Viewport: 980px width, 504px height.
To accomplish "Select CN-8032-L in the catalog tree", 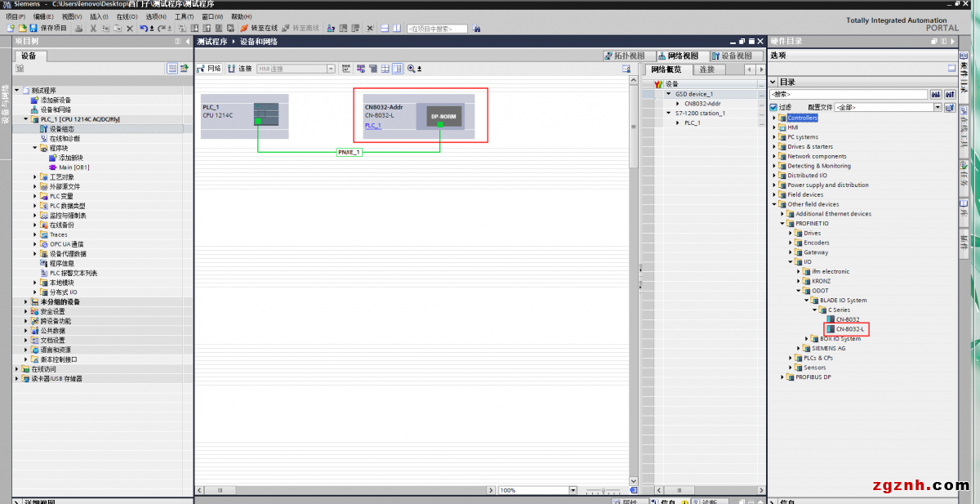I will [x=849, y=329].
